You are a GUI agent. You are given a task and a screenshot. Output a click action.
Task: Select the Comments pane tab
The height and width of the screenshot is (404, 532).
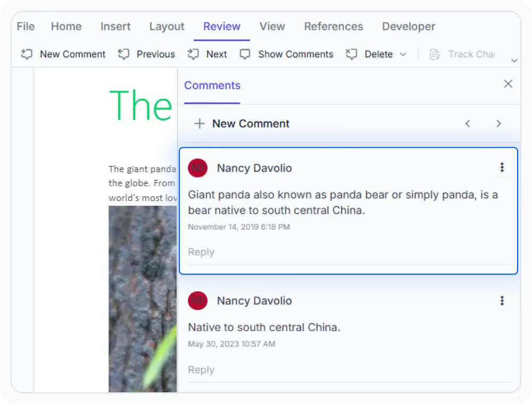[212, 86]
